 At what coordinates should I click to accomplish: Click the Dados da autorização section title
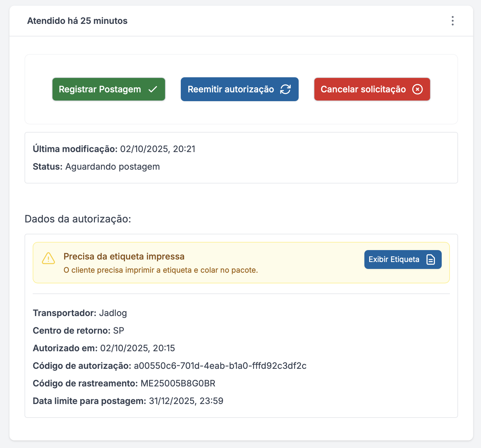[x=78, y=219]
